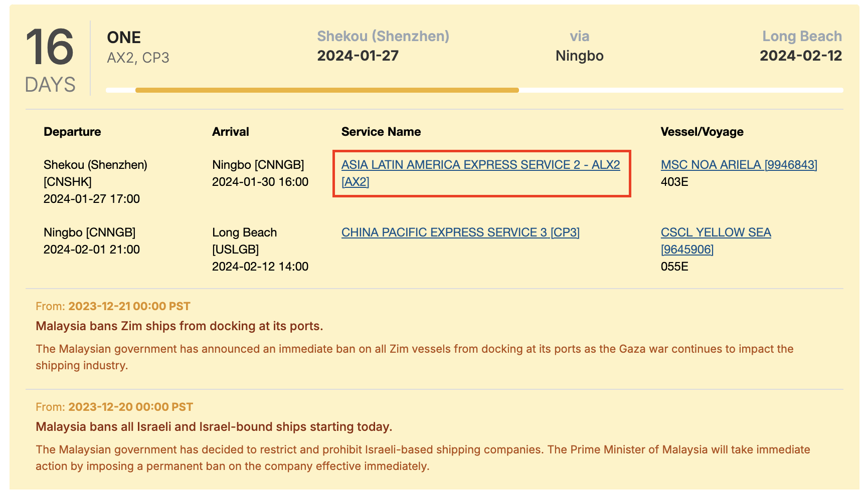
Task: Click notice date 2023-12-21 00:00 PST
Action: (x=129, y=306)
